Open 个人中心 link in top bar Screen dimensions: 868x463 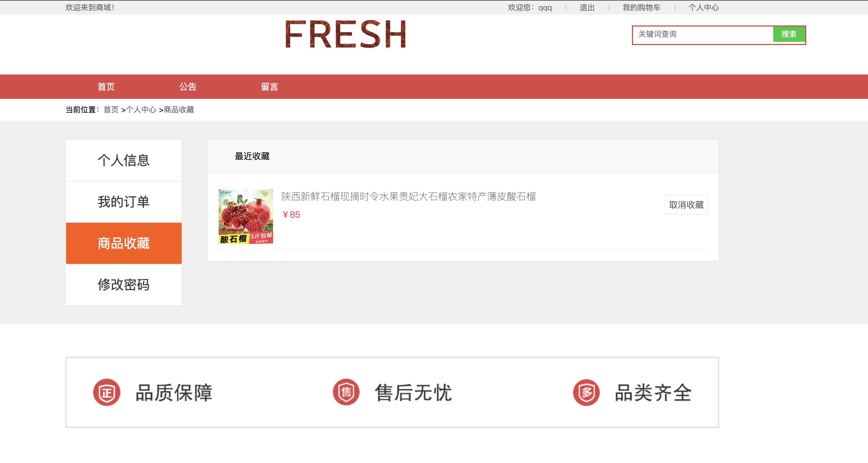(x=703, y=8)
